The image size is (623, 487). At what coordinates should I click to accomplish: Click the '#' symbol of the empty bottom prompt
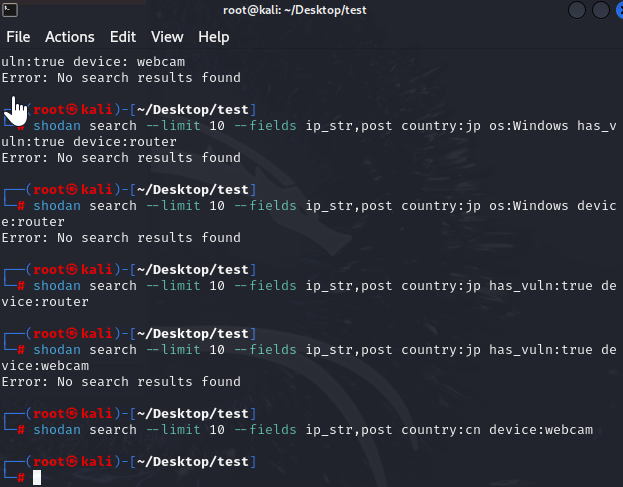(21, 477)
